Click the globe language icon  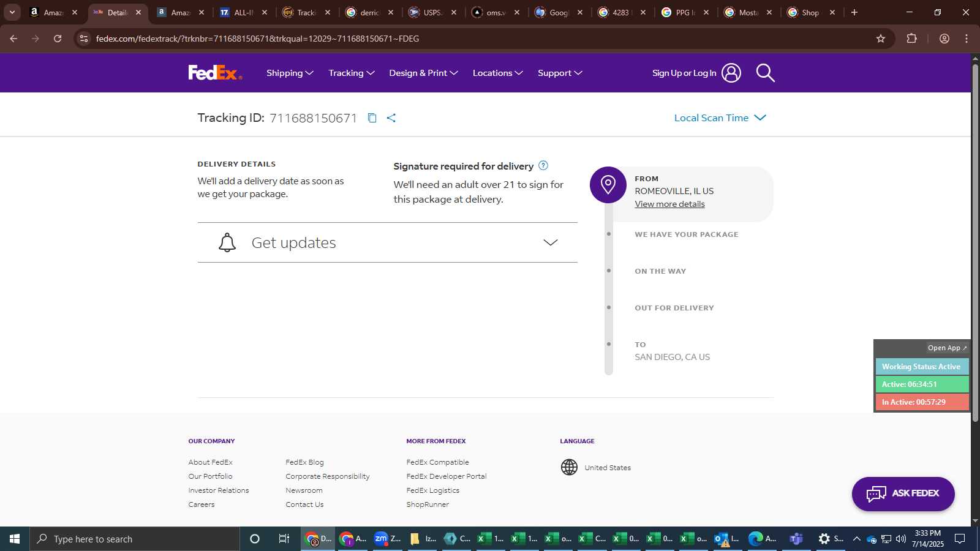[x=569, y=467]
